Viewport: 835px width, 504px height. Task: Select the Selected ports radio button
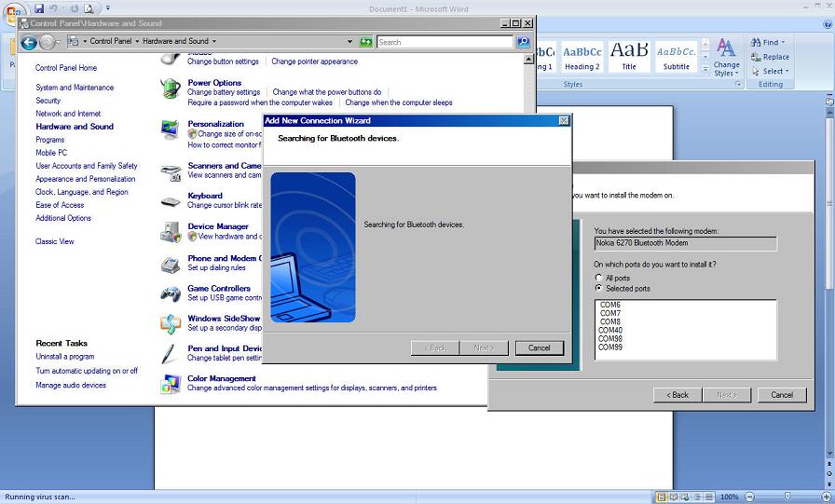[x=598, y=288]
